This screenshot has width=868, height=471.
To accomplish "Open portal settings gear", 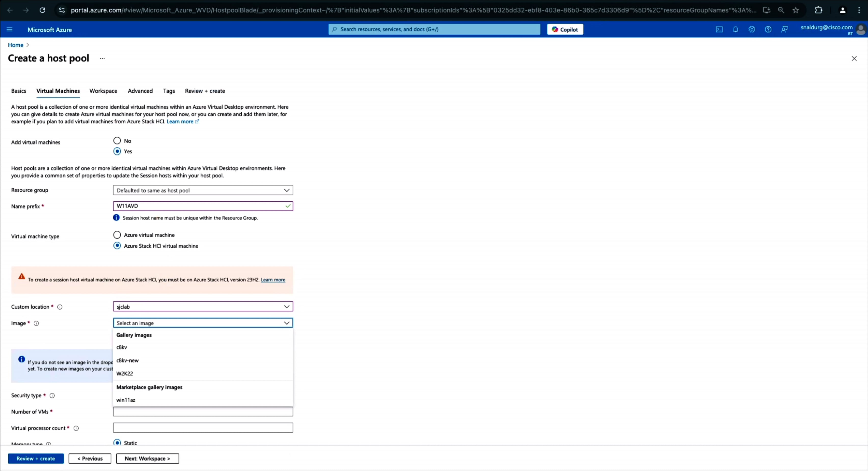I will [x=752, y=29].
